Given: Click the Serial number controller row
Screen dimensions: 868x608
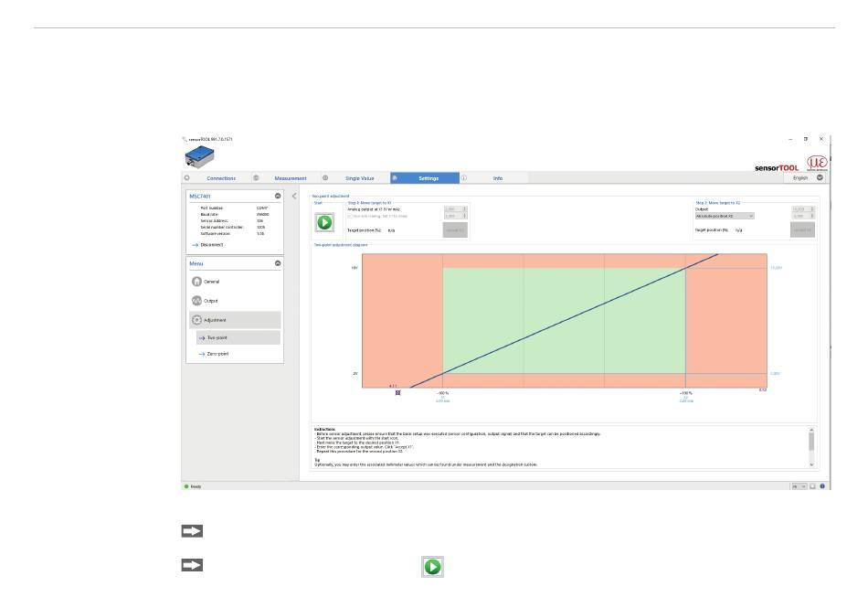Looking at the screenshot, I should 233,227.
